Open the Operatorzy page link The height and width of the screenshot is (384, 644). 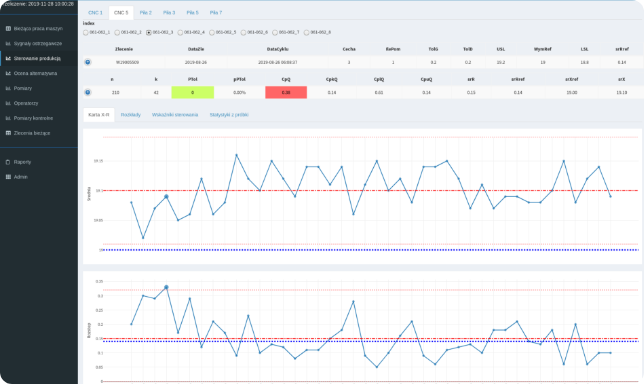tap(26, 103)
